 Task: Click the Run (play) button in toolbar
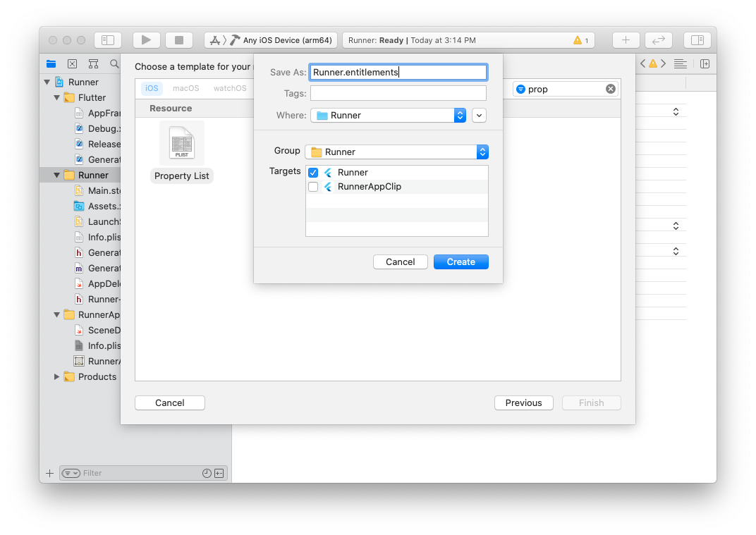(x=146, y=40)
